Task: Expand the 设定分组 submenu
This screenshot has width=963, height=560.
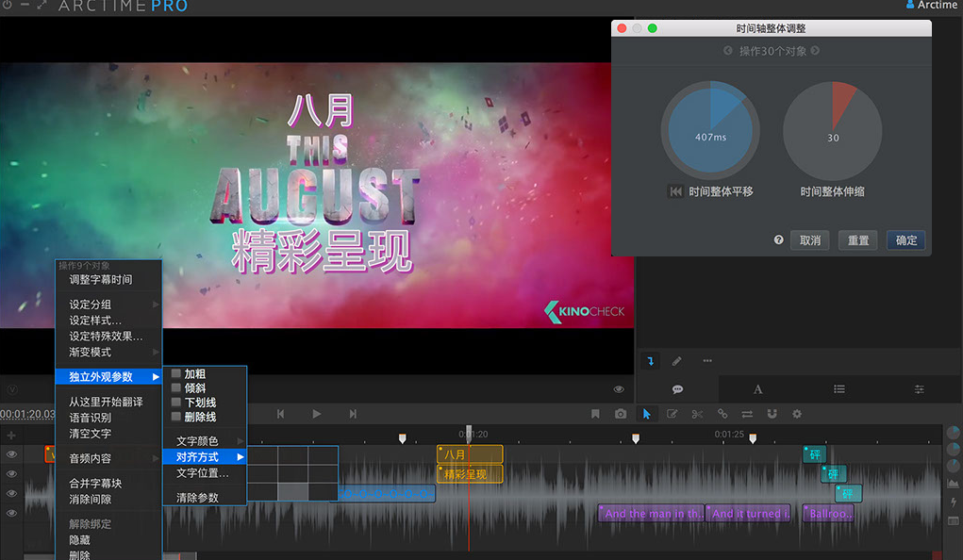Action: 108,305
